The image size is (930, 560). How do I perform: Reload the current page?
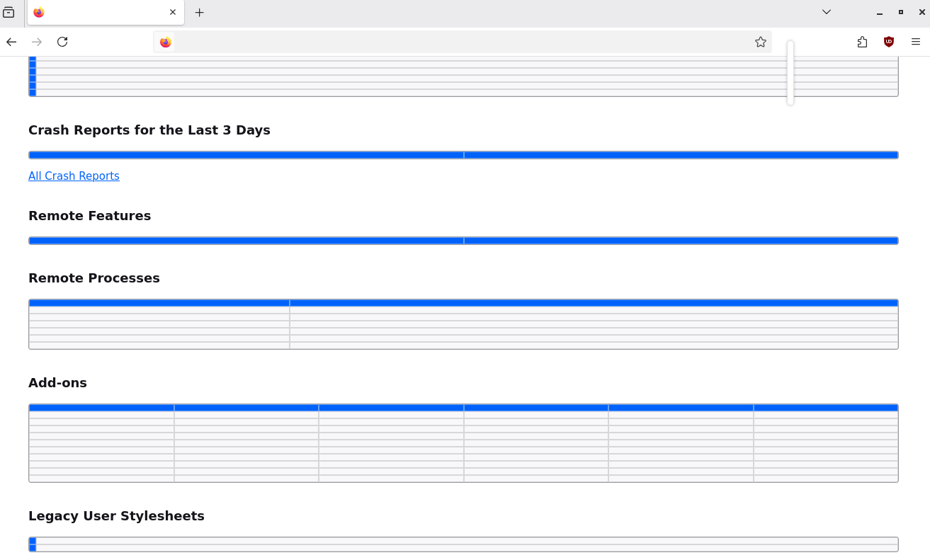point(62,42)
